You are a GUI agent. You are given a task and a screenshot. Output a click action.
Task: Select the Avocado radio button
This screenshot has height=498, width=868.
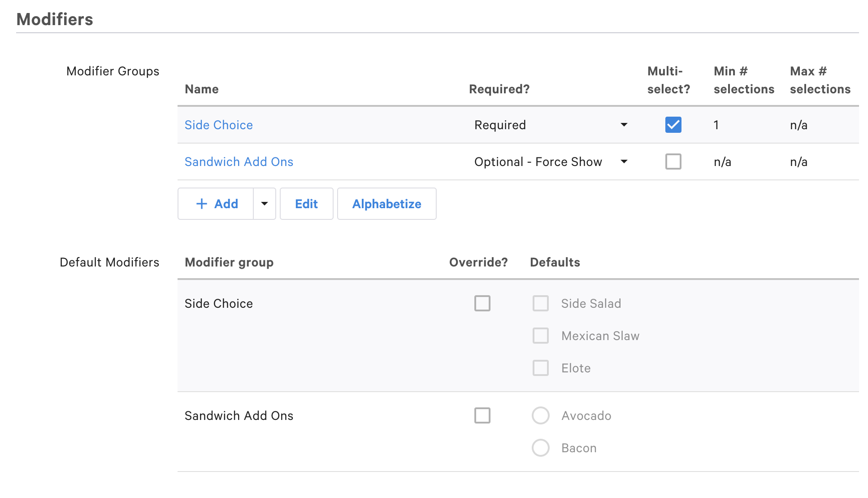coord(541,415)
